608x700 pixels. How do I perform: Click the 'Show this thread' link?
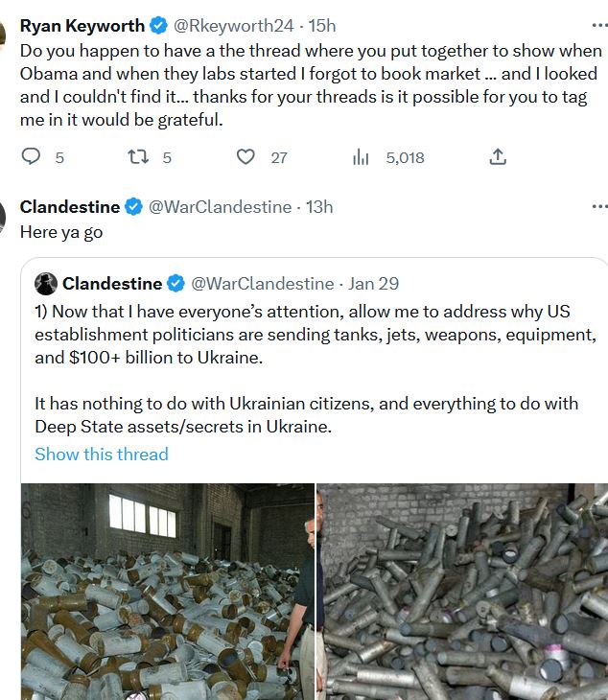pyautogui.click(x=101, y=455)
